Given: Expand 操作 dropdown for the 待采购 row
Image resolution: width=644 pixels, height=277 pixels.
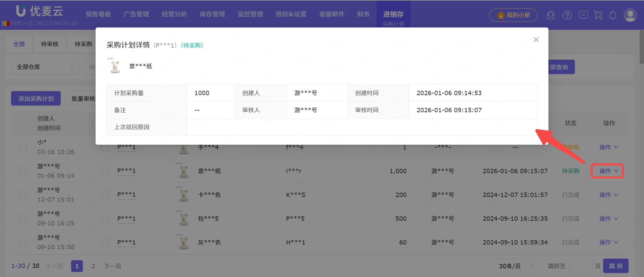Looking at the screenshot, I should coord(608,171).
